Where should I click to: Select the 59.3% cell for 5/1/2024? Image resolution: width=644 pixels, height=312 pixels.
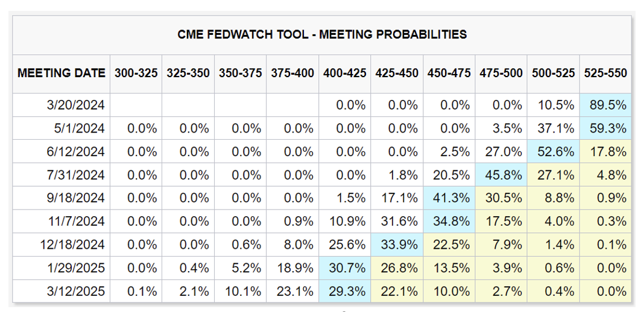tap(605, 128)
